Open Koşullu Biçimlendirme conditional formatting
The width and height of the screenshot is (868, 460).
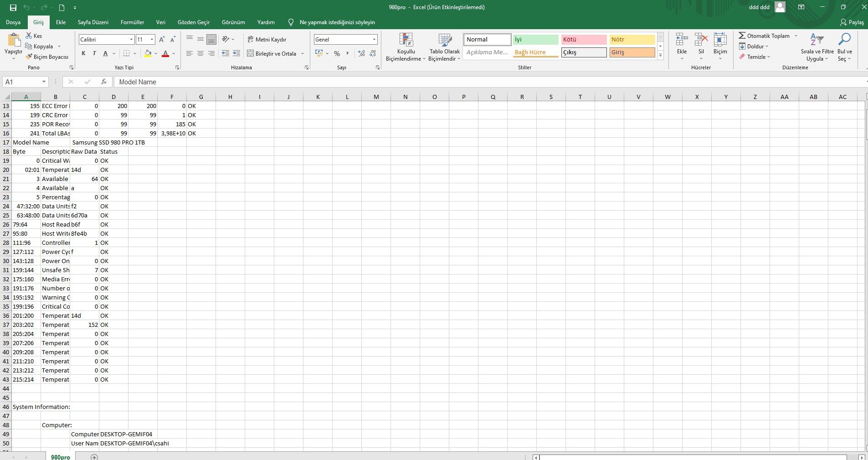406,47
